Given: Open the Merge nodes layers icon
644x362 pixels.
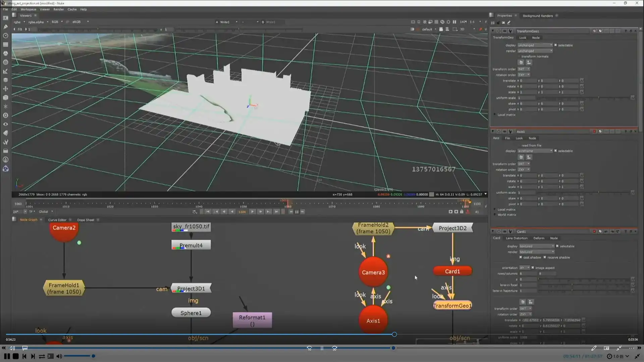Looking at the screenshot, I should click(5, 80).
